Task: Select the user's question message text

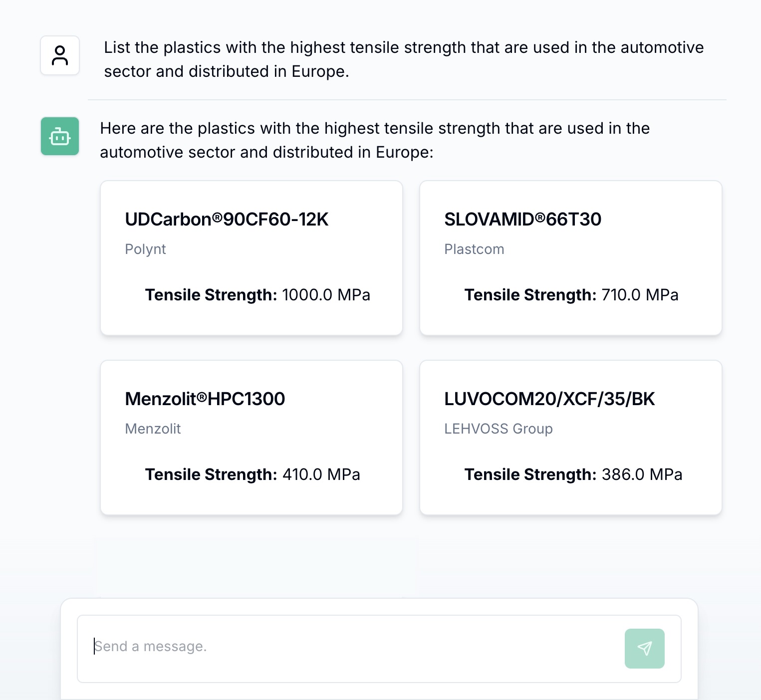Action: coord(403,59)
